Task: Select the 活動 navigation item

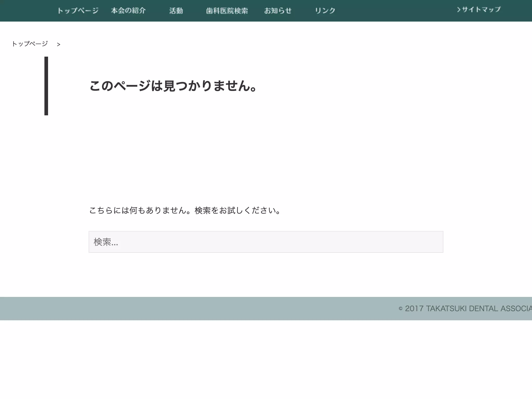Action: [176, 11]
